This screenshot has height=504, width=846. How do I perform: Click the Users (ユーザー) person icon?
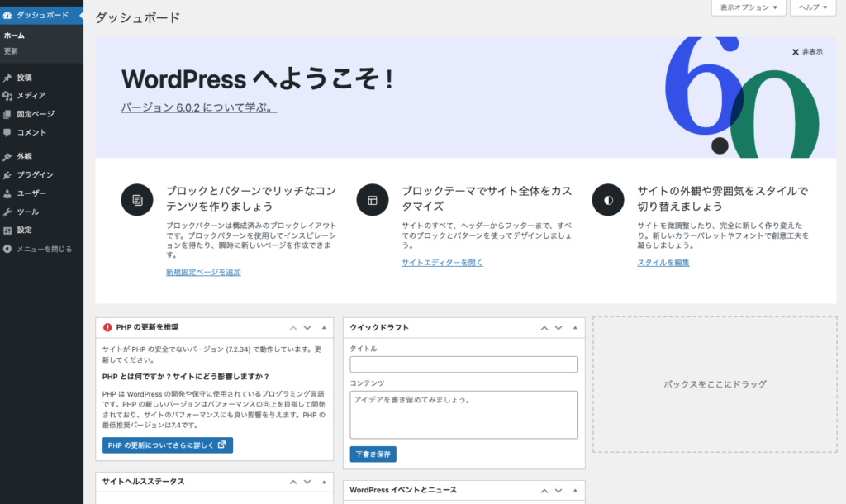(x=7, y=193)
